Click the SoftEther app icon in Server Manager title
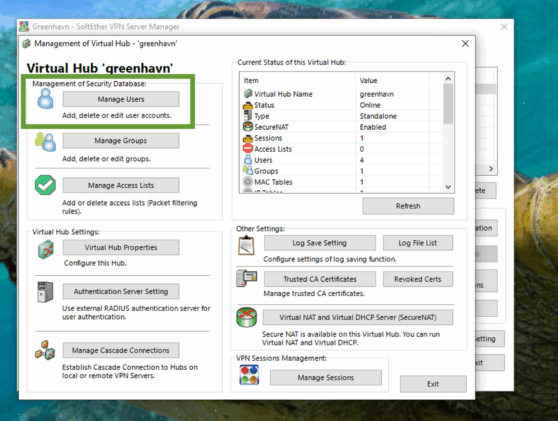 24,27
